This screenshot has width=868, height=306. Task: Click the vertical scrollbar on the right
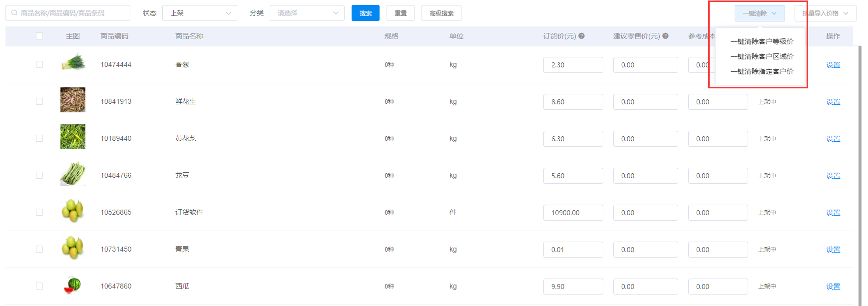tap(860, 175)
